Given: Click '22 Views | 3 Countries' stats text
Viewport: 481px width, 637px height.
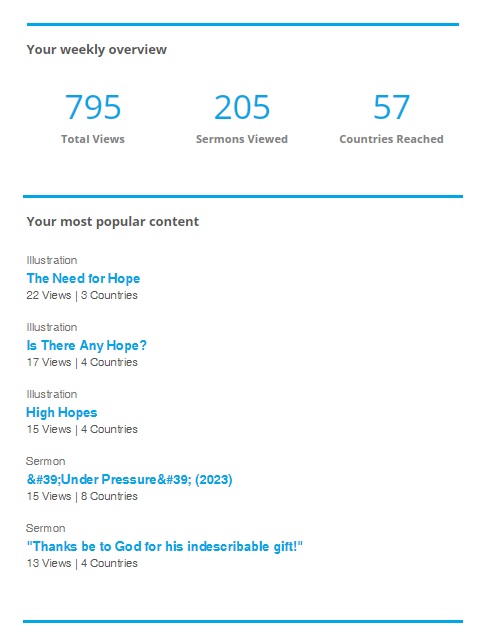Looking at the screenshot, I should [82, 295].
